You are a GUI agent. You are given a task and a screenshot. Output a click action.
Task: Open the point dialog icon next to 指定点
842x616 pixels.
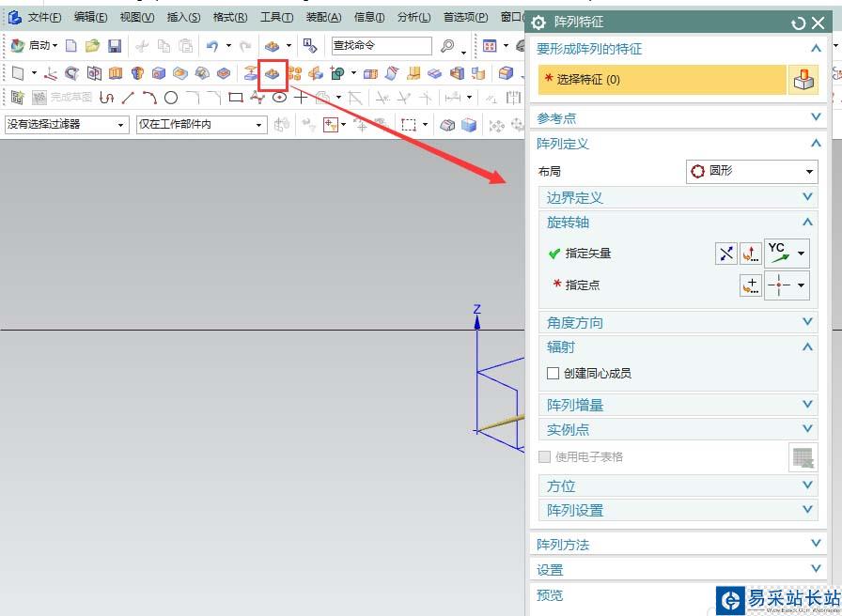pos(751,285)
